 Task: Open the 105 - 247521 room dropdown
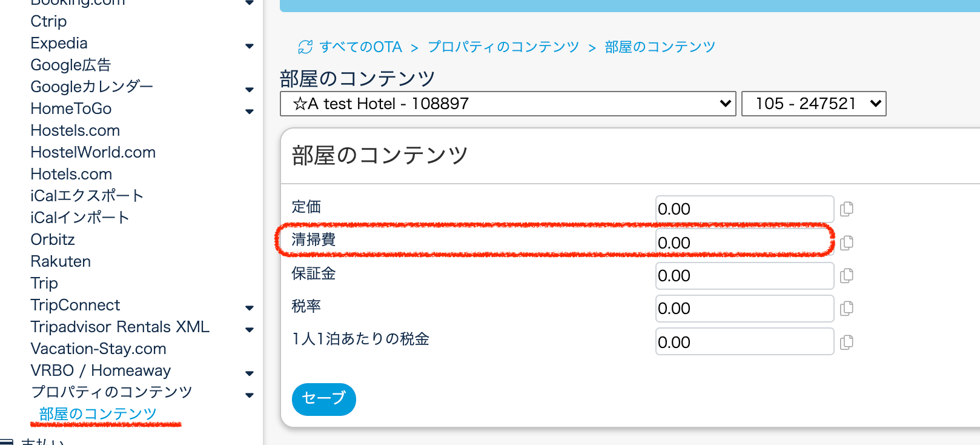pos(813,104)
